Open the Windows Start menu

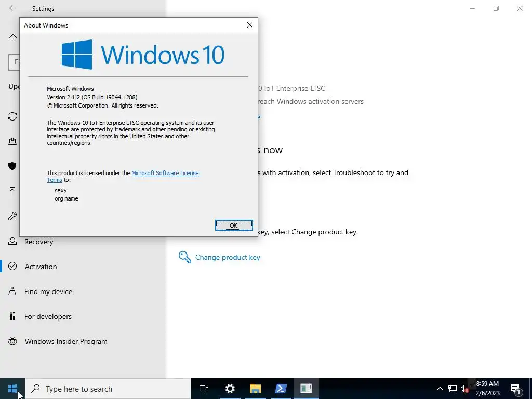(12, 389)
